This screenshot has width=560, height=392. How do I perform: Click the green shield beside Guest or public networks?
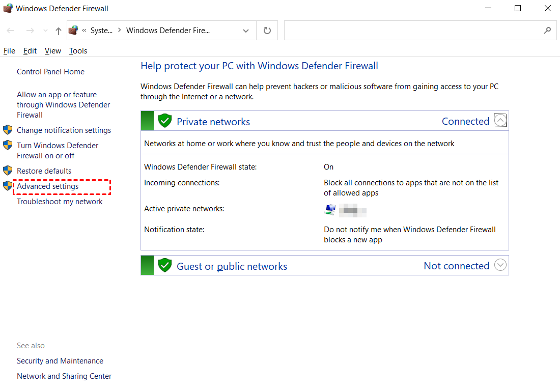(x=164, y=265)
